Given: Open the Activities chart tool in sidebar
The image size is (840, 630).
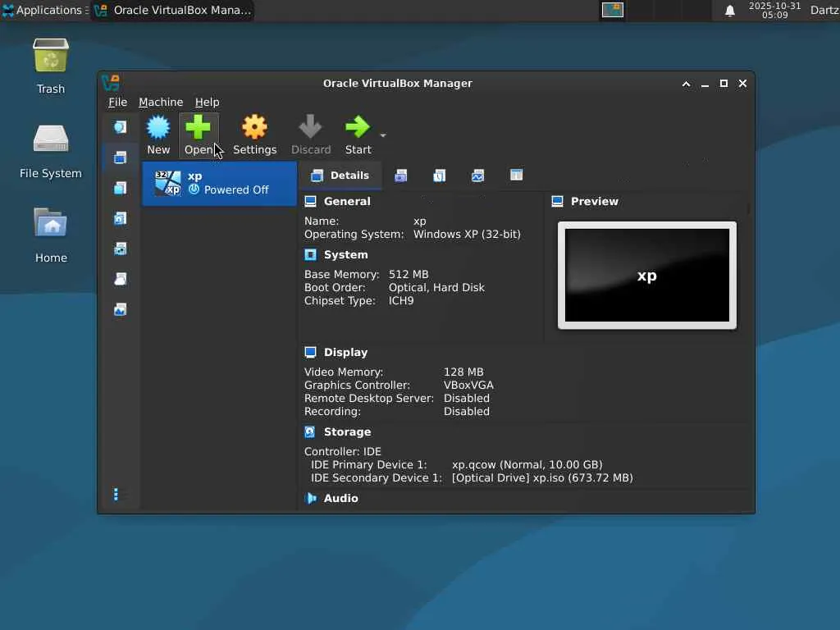Looking at the screenshot, I should tap(120, 309).
